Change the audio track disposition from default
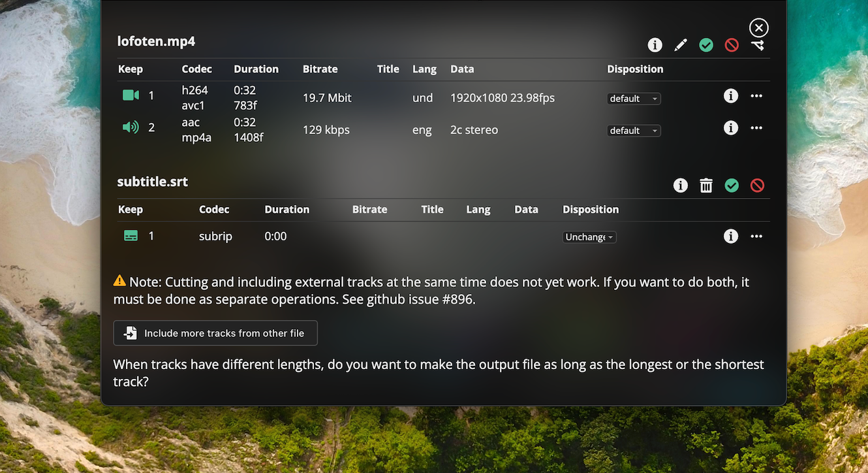Viewport: 868px width, 473px height. (x=634, y=131)
